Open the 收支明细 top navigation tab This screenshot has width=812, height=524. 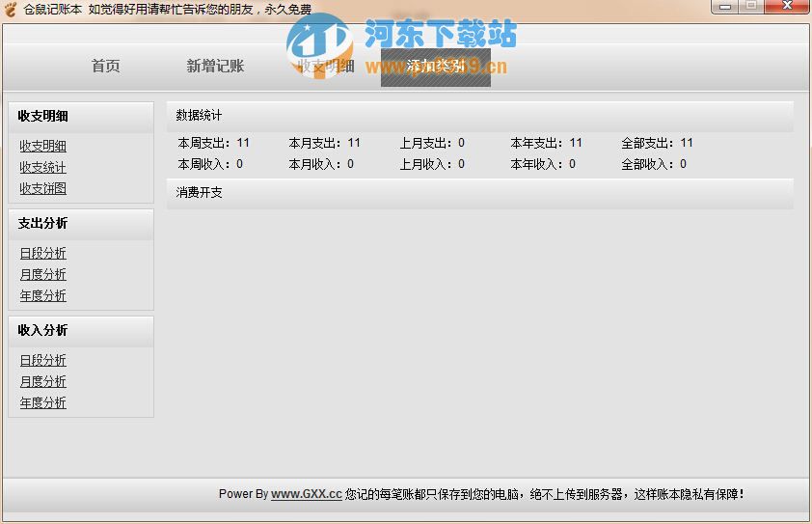click(x=326, y=67)
